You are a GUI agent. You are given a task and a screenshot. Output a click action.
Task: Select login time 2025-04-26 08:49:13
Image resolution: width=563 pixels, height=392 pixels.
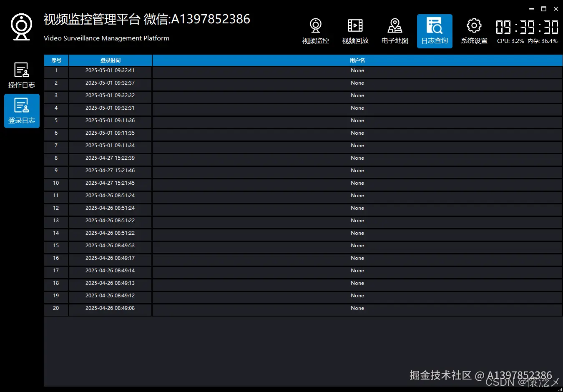(x=110, y=283)
